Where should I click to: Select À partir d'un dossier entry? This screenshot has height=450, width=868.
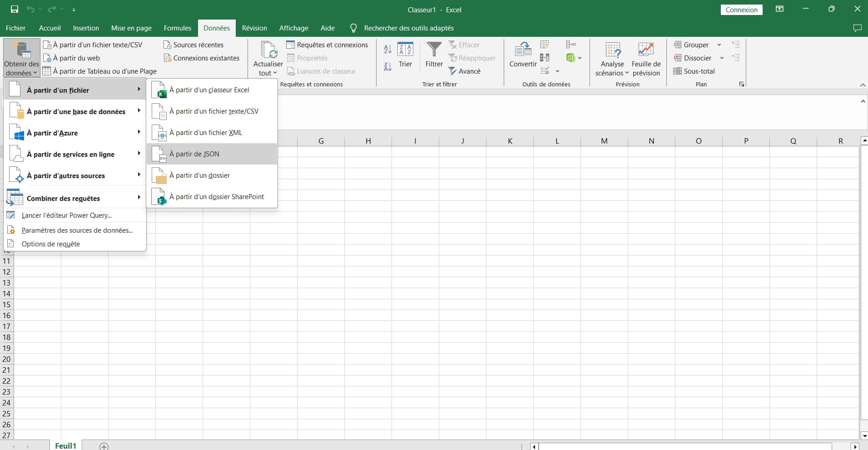[212, 175]
